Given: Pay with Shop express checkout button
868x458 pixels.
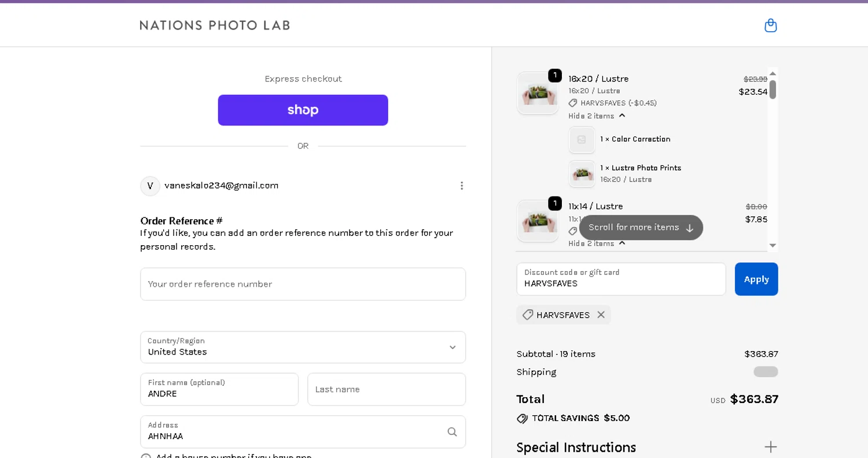Looking at the screenshot, I should click(x=303, y=110).
